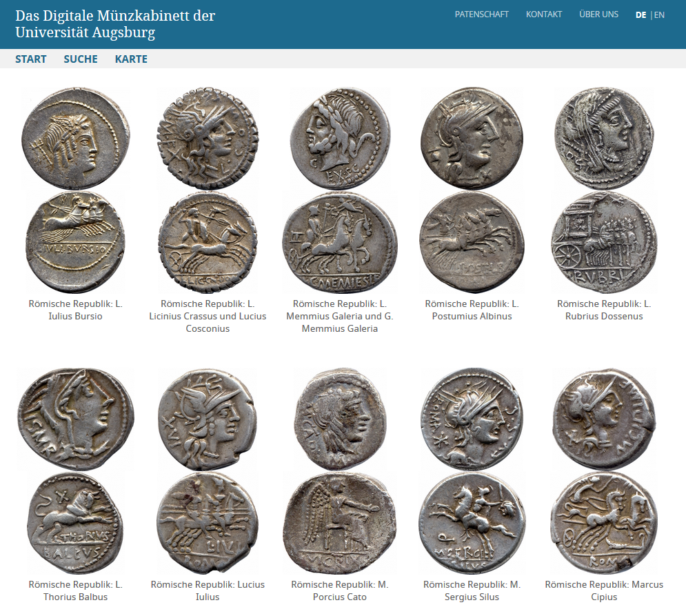Select the L. Licinius Crassus coin obverse
The width and height of the screenshot is (686, 616).
coord(208,139)
